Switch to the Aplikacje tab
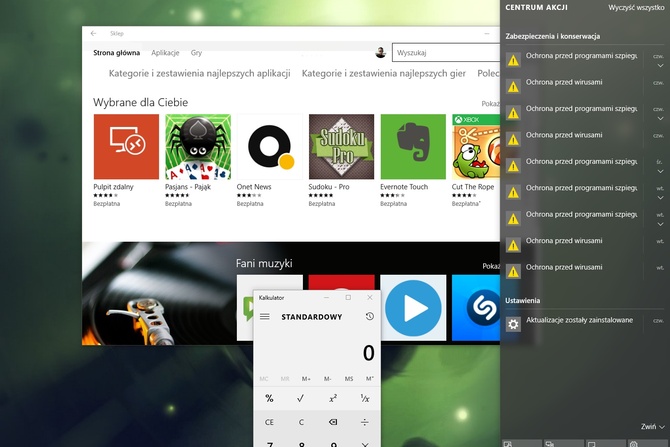 point(164,52)
